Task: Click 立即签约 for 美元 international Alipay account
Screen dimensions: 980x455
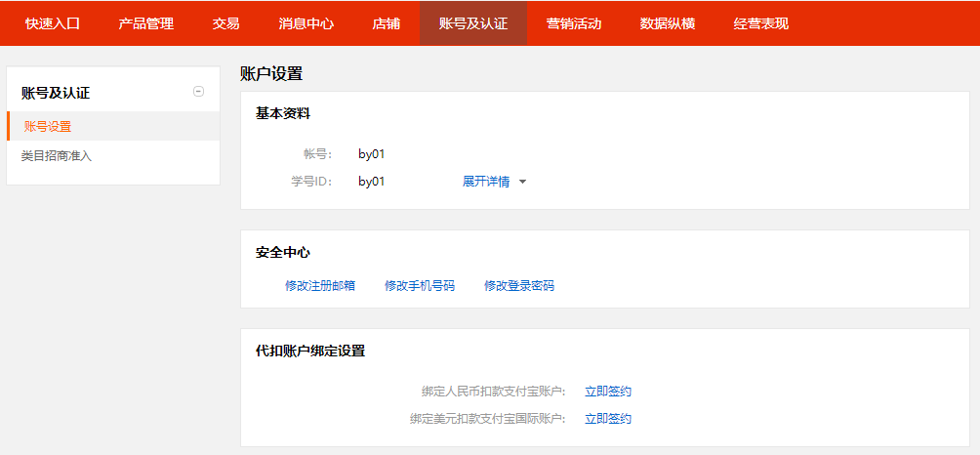Action: [x=608, y=419]
